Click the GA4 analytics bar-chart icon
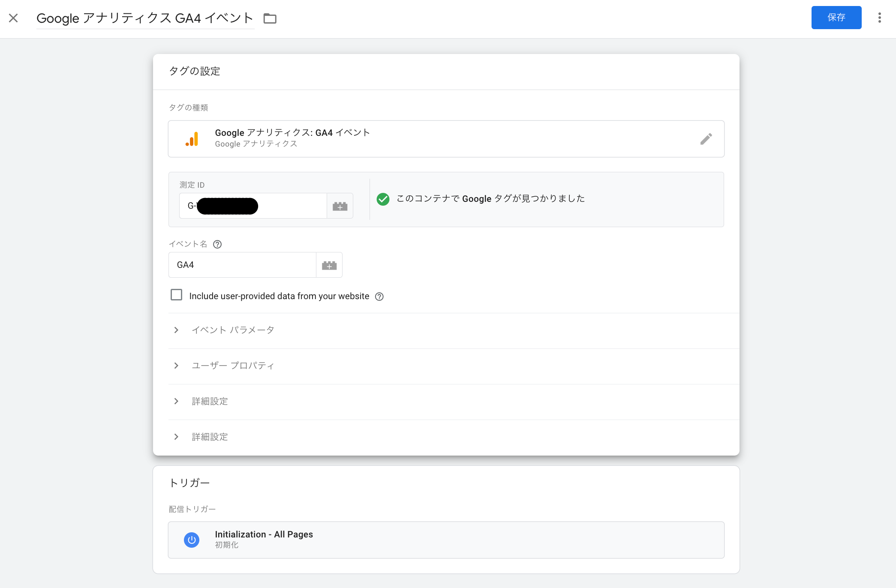Screen dimensions: 896x588 (192, 138)
